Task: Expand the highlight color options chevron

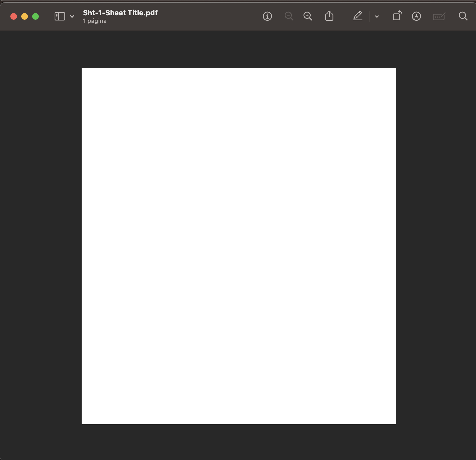Action: tap(377, 17)
